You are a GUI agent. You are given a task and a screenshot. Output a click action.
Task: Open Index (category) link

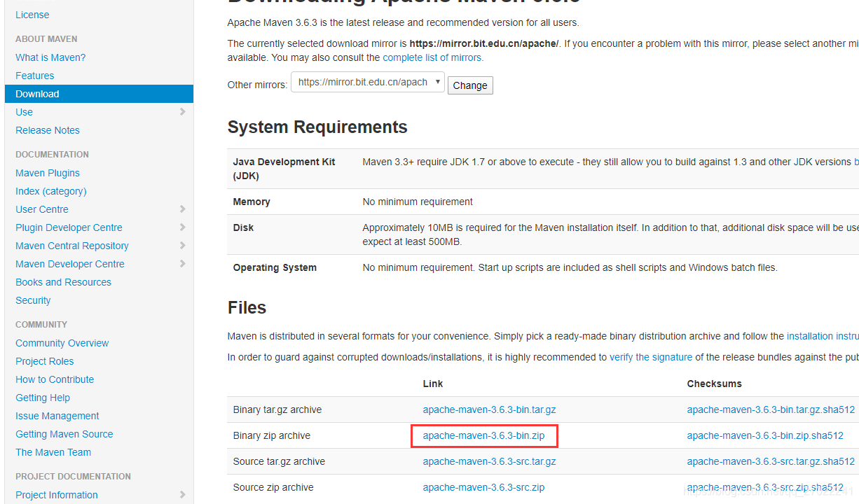51,191
